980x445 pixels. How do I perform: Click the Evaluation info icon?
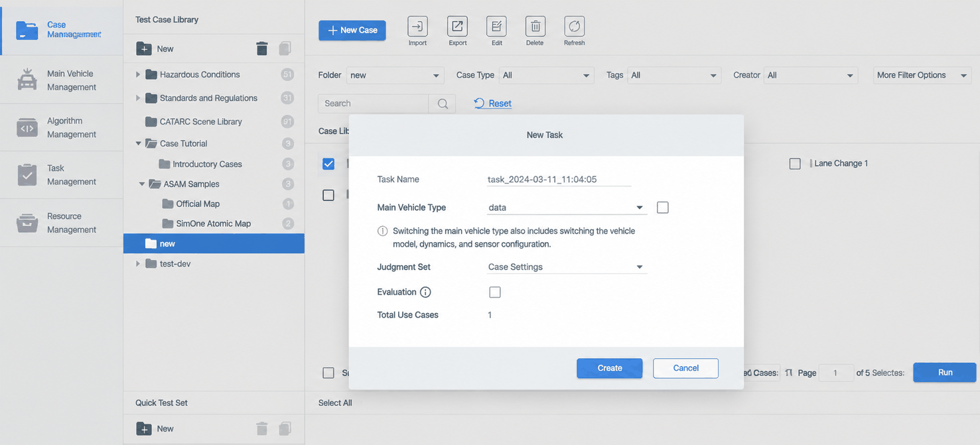click(426, 292)
